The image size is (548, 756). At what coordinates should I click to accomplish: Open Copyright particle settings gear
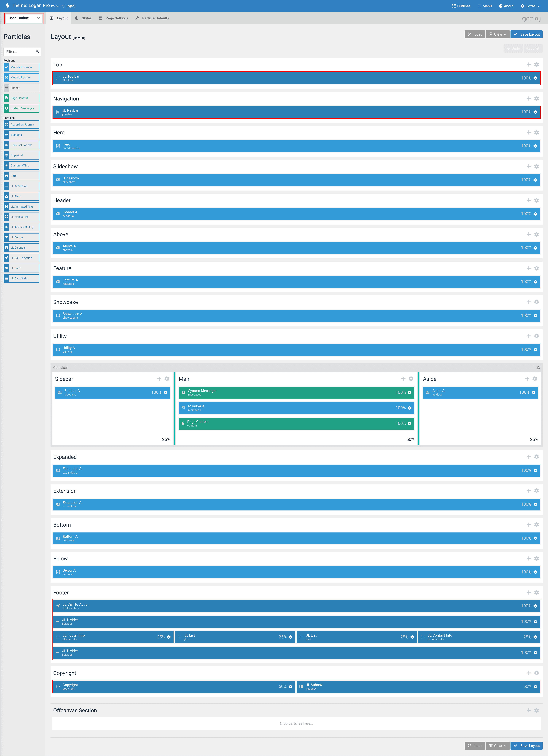click(290, 687)
